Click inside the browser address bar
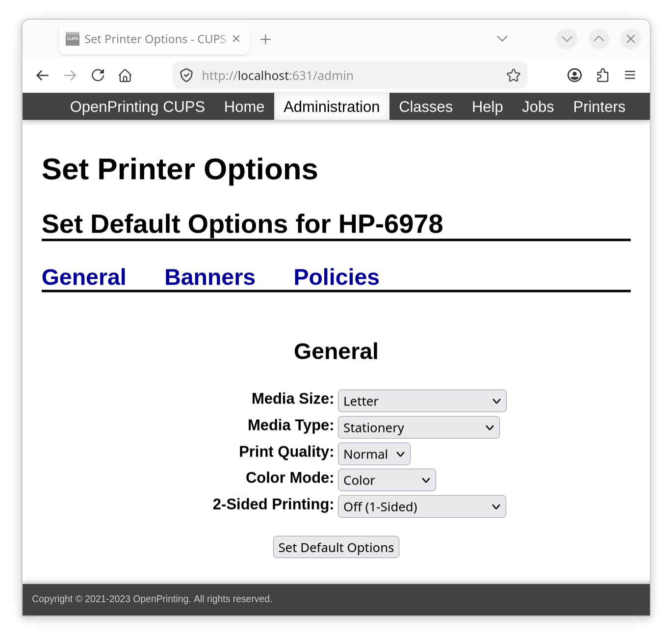The image size is (672, 640). (x=343, y=75)
